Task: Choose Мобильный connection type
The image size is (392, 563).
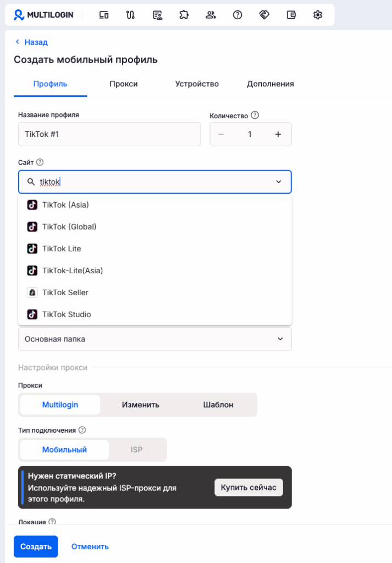Action: tap(65, 450)
